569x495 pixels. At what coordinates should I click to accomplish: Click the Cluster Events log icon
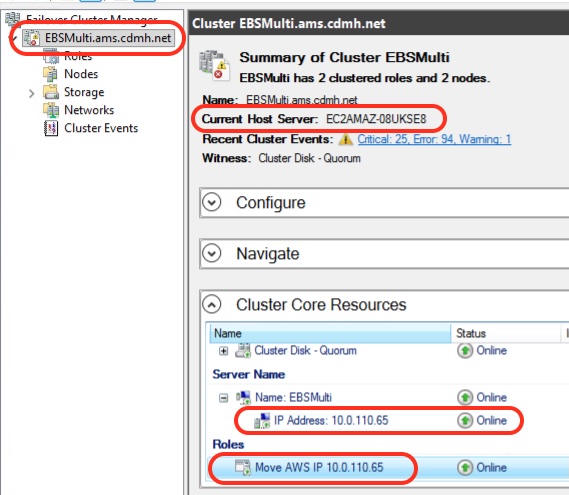pyautogui.click(x=51, y=128)
